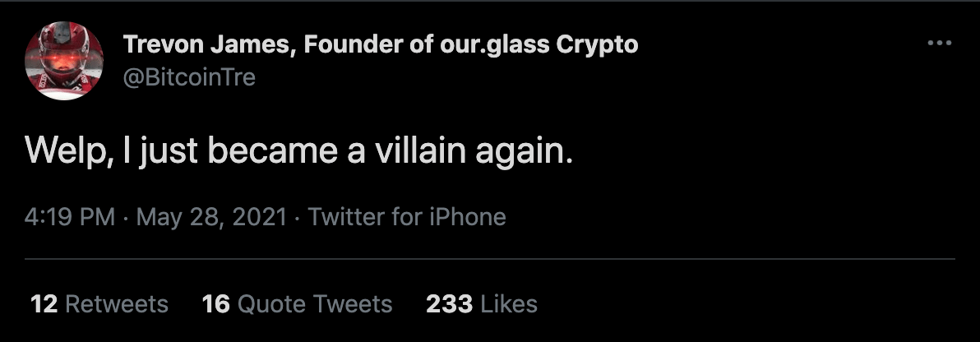
Task: Click the "Quote Tweets" label text
Action: 315,304
